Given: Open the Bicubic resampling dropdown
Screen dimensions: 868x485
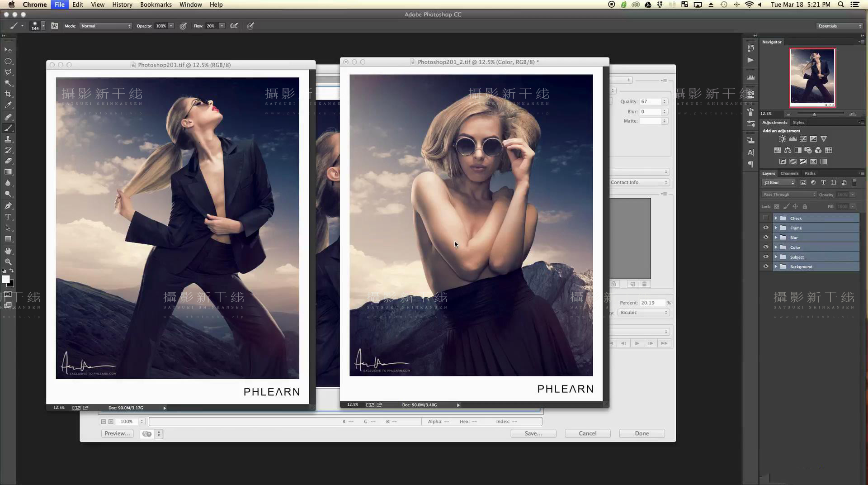Looking at the screenshot, I should point(643,313).
